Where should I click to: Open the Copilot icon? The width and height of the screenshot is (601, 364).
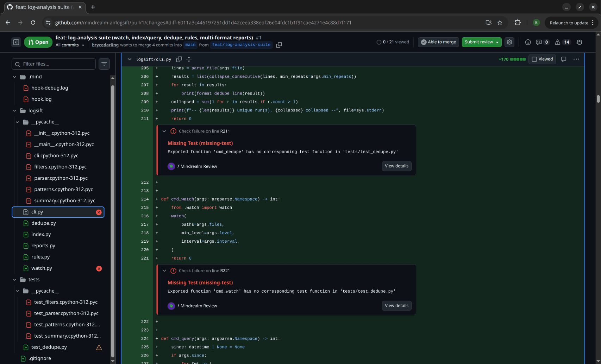coord(579,42)
